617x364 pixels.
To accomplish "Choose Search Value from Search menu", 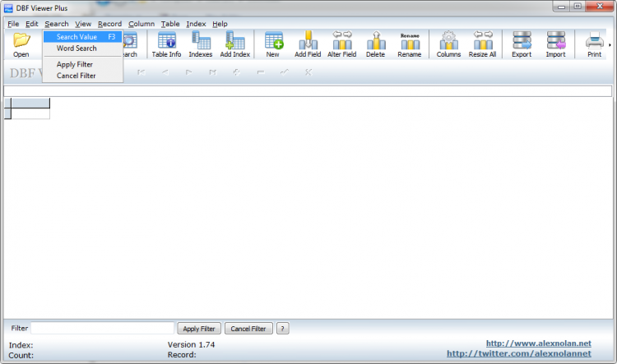I will coord(82,36).
